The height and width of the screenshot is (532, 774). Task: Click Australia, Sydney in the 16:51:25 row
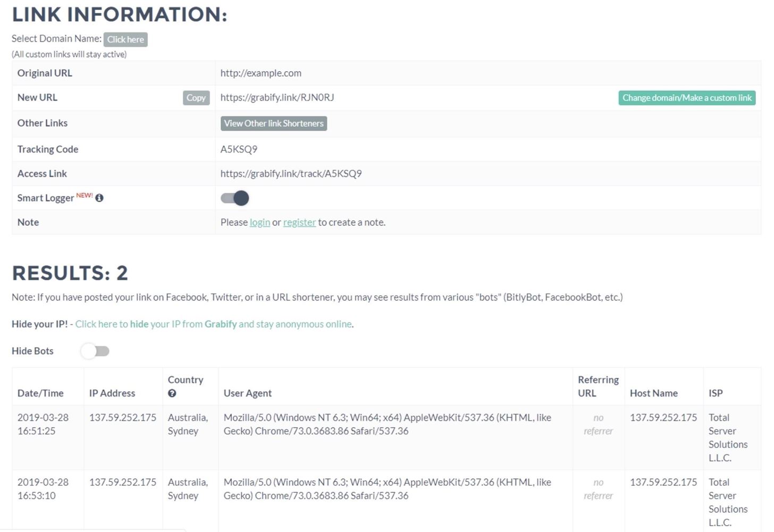tap(188, 424)
